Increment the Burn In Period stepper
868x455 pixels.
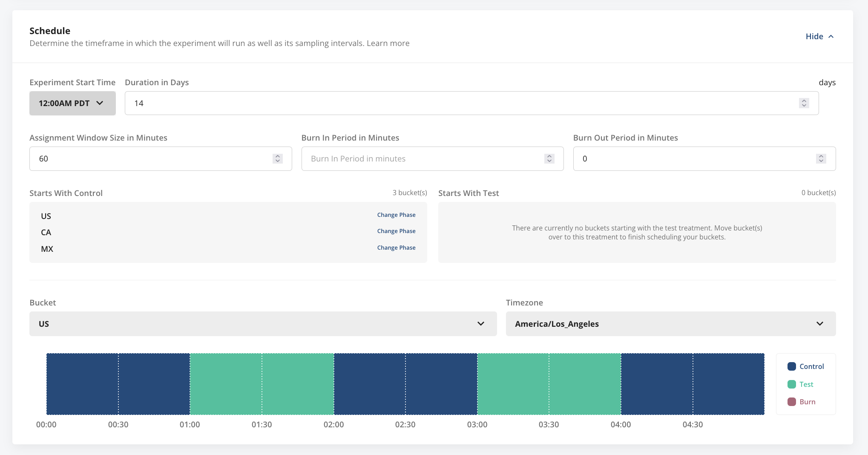click(549, 156)
